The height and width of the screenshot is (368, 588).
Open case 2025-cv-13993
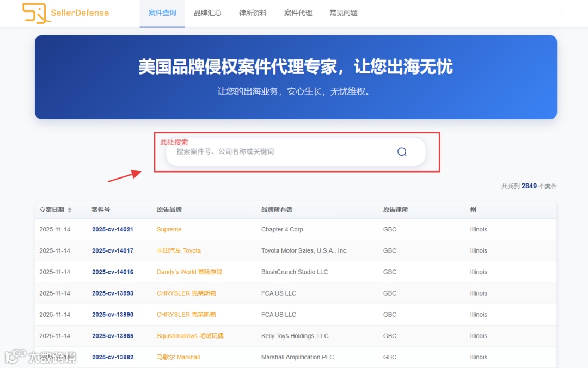[x=113, y=293]
